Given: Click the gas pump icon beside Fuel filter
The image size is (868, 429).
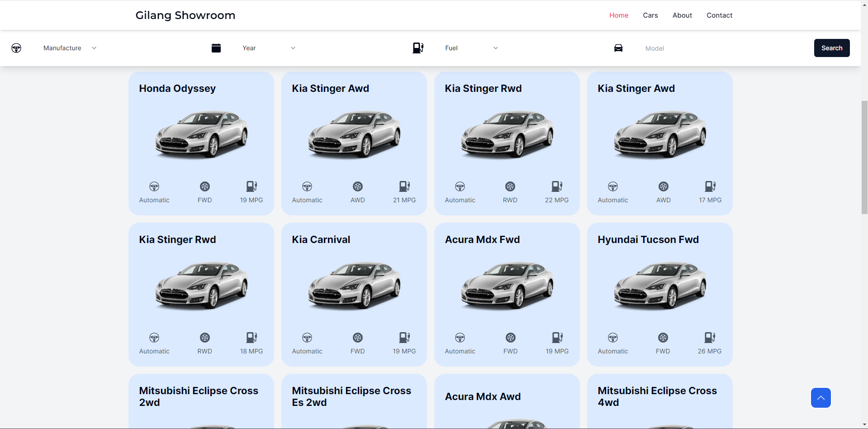Looking at the screenshot, I should click(418, 48).
